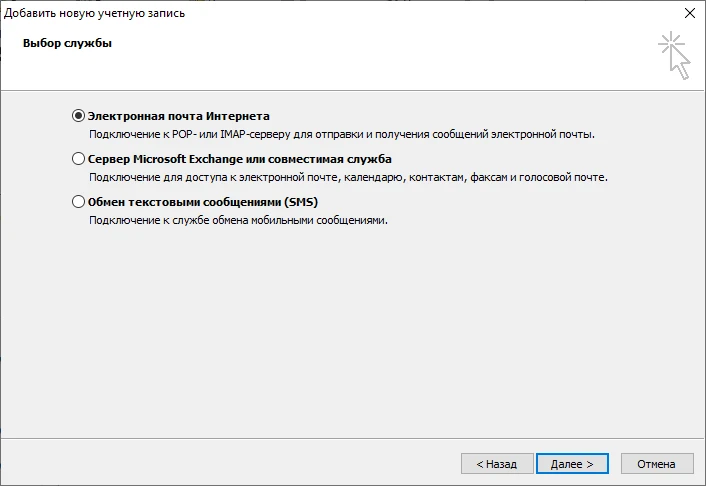
Task: Go back with the < Назад button
Action: [x=496, y=464]
